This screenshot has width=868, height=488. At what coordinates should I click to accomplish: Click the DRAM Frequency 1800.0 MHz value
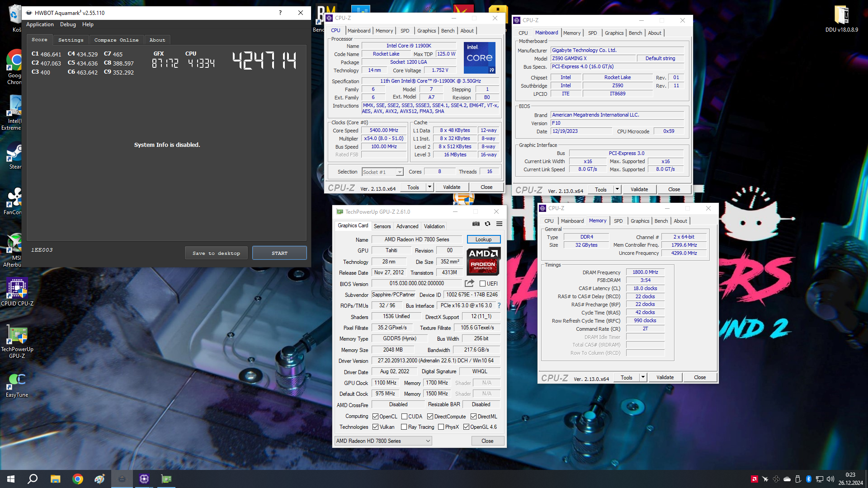(645, 272)
